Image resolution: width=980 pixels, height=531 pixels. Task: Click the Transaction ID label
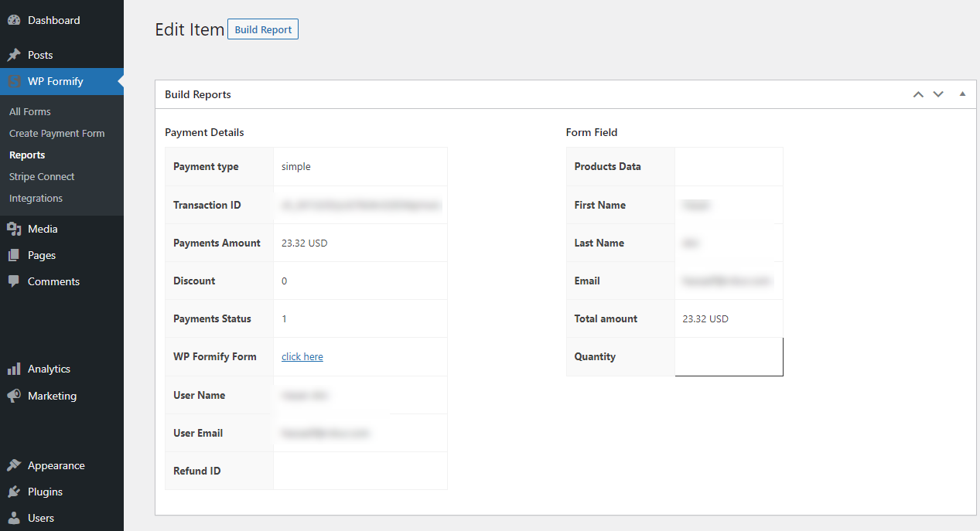207,205
